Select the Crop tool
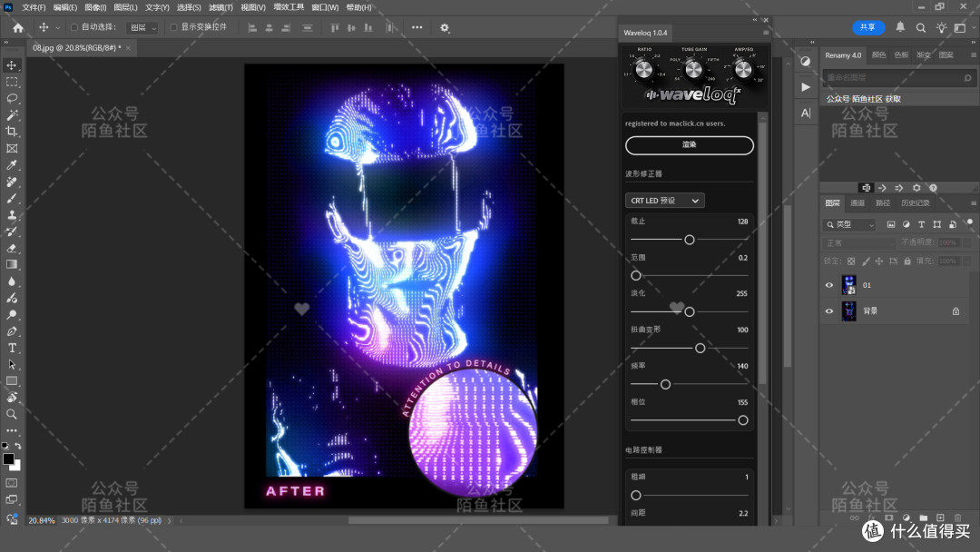 12,132
